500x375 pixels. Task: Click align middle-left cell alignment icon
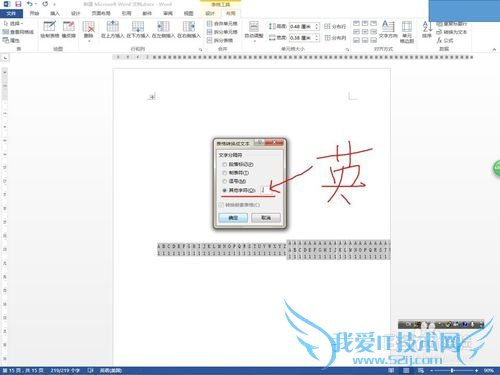(356, 32)
